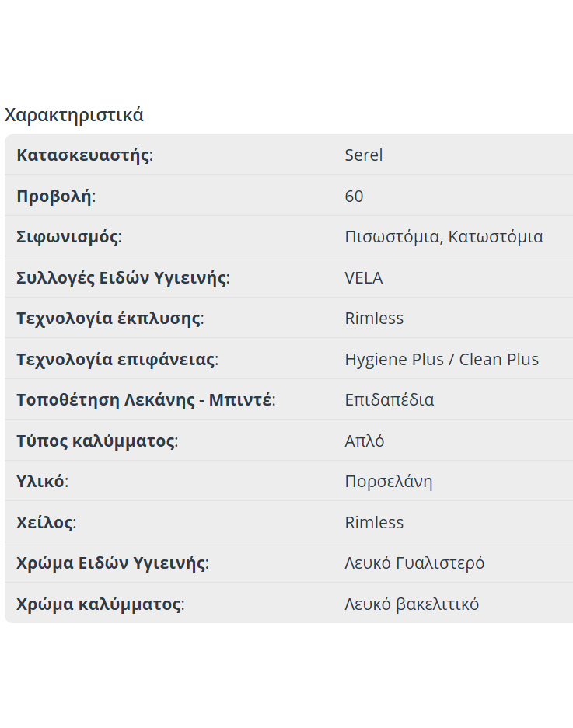Click the Χαρακτηριστικά section heading
This screenshot has width=573, height=728.
point(74,115)
